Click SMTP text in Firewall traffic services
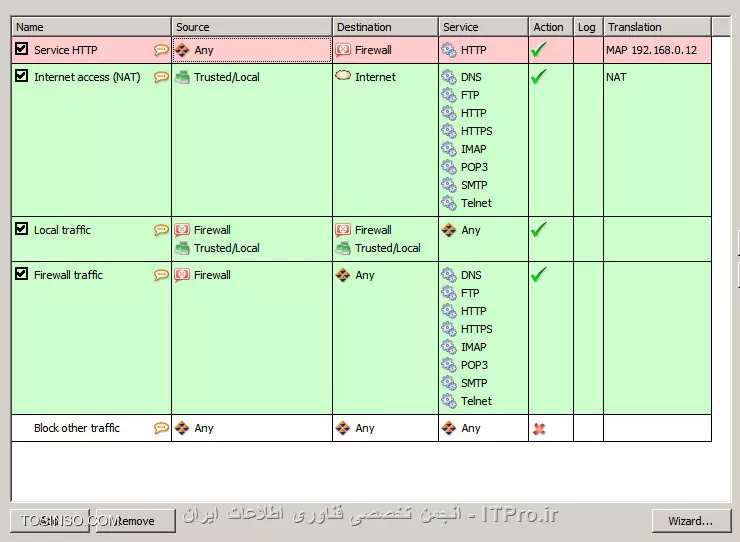The height and width of the screenshot is (542, 740). 474,383
